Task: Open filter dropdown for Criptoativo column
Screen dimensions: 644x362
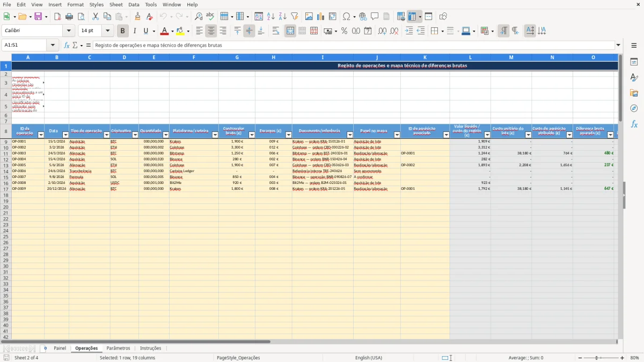Action: point(135,135)
